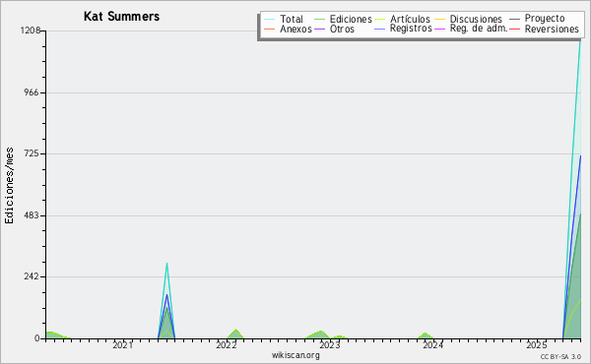Click the 2021 x-axis label

pos(122,345)
